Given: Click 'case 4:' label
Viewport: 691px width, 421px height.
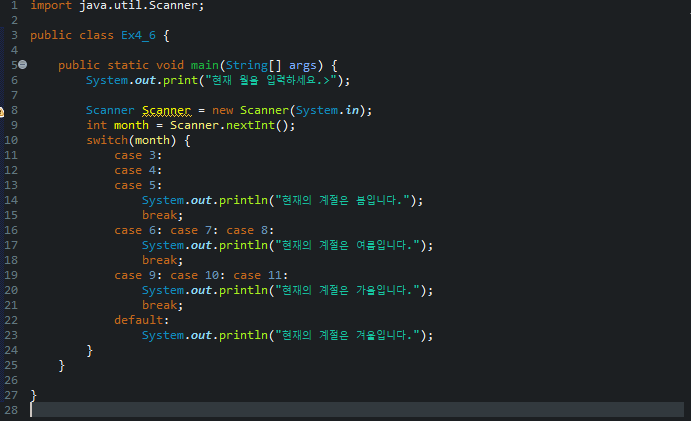Looking at the screenshot, I should coord(138,170).
